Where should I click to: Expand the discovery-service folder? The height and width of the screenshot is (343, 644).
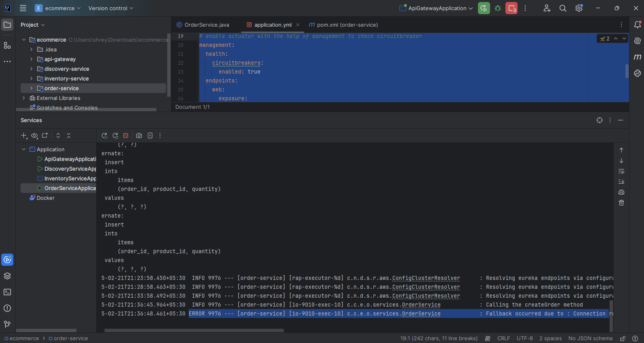(x=31, y=69)
